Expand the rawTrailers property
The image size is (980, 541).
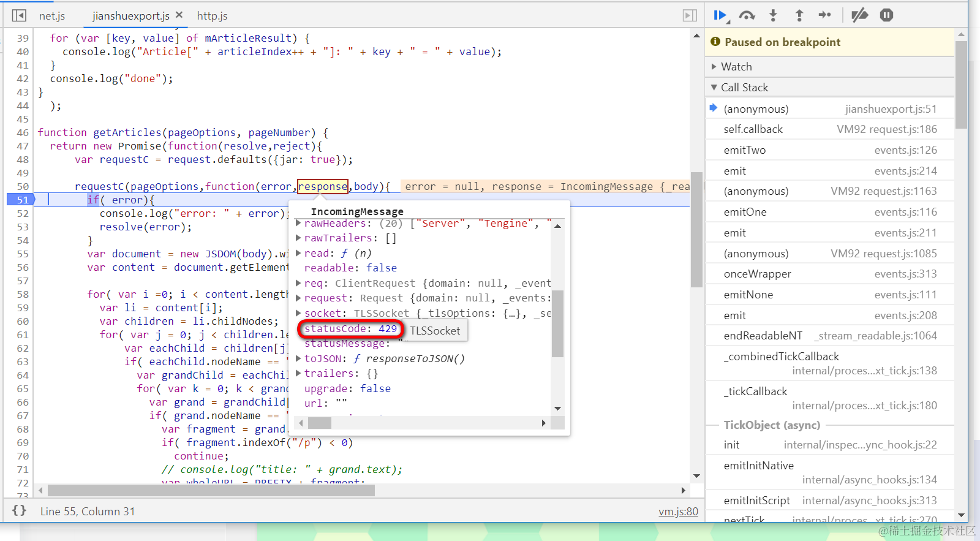pos(299,238)
